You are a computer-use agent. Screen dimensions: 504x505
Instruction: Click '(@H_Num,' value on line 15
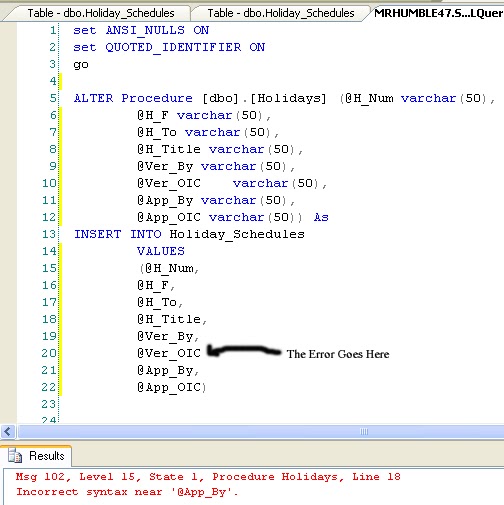point(169,268)
